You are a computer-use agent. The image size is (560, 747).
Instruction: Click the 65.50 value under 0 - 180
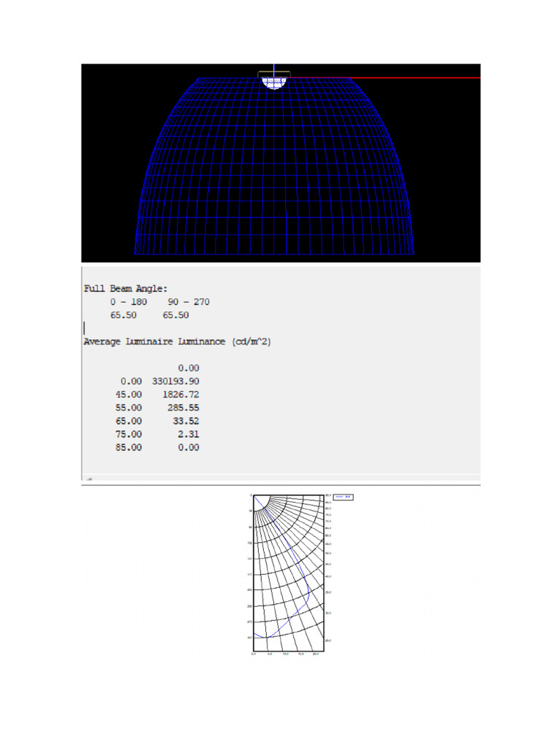(x=123, y=315)
